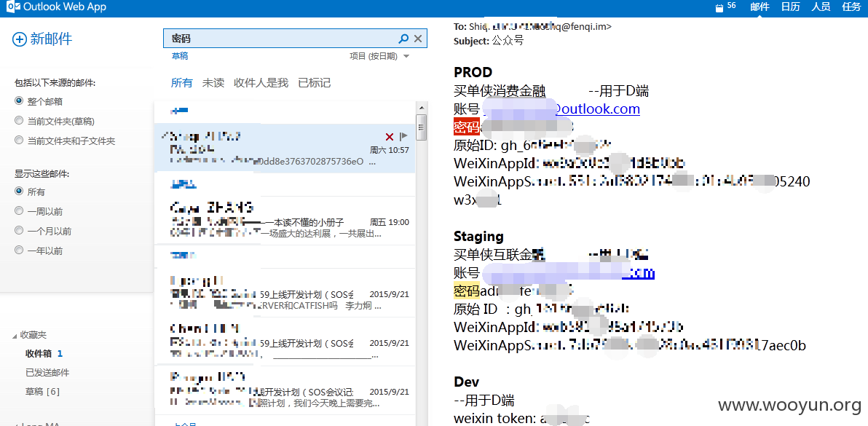Click the .com account link under Staging
The image size is (868, 426).
(x=568, y=272)
